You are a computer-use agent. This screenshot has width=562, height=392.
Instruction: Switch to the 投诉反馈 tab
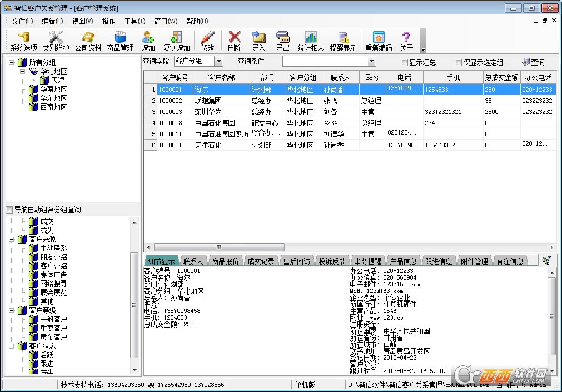(332, 261)
